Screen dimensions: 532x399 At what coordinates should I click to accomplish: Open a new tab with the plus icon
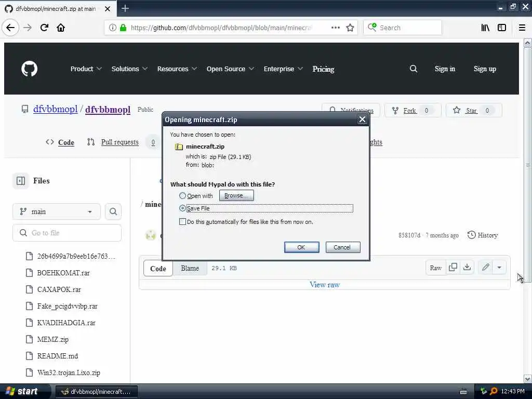click(125, 8)
